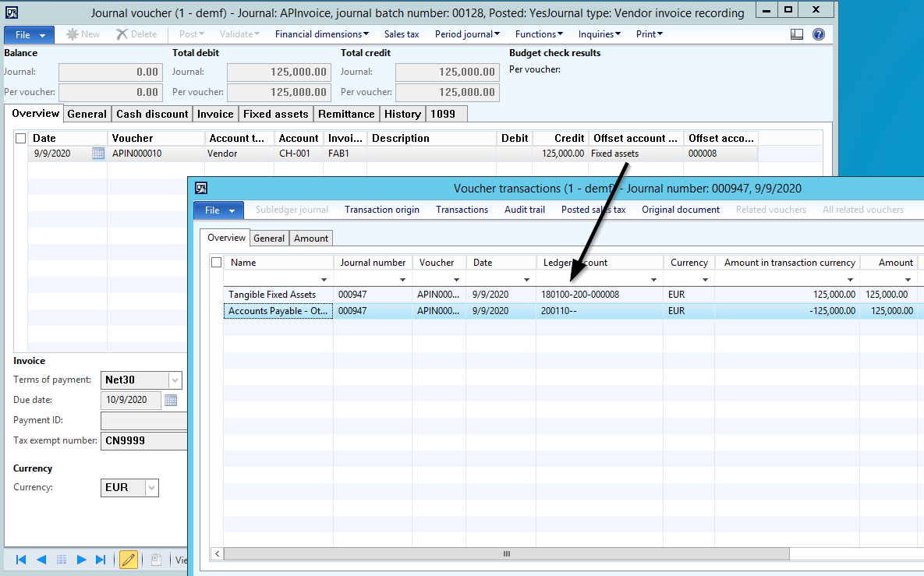Screen dimensions: 924x576
Task: Tick the select-all checkbox in journal grid
Action: point(21,139)
